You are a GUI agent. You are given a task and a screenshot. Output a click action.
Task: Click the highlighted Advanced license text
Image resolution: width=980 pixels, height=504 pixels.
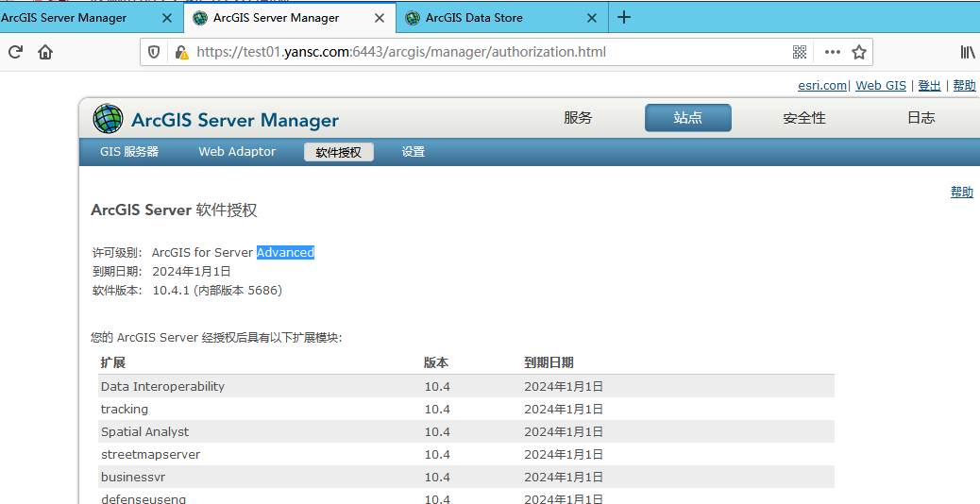point(286,252)
